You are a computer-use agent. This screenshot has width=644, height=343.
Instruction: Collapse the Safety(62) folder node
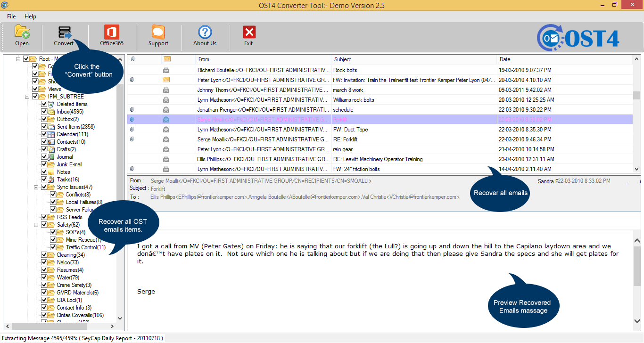[x=37, y=225]
